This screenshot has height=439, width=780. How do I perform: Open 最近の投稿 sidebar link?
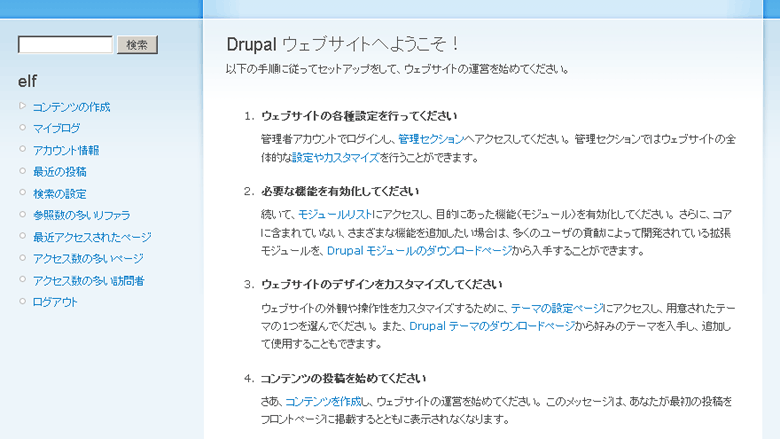(x=60, y=172)
